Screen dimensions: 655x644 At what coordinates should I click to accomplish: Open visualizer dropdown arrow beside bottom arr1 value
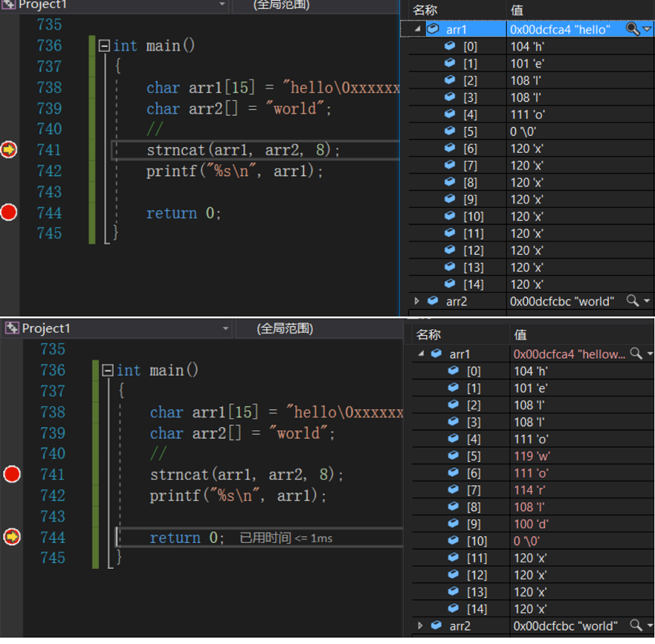651,354
